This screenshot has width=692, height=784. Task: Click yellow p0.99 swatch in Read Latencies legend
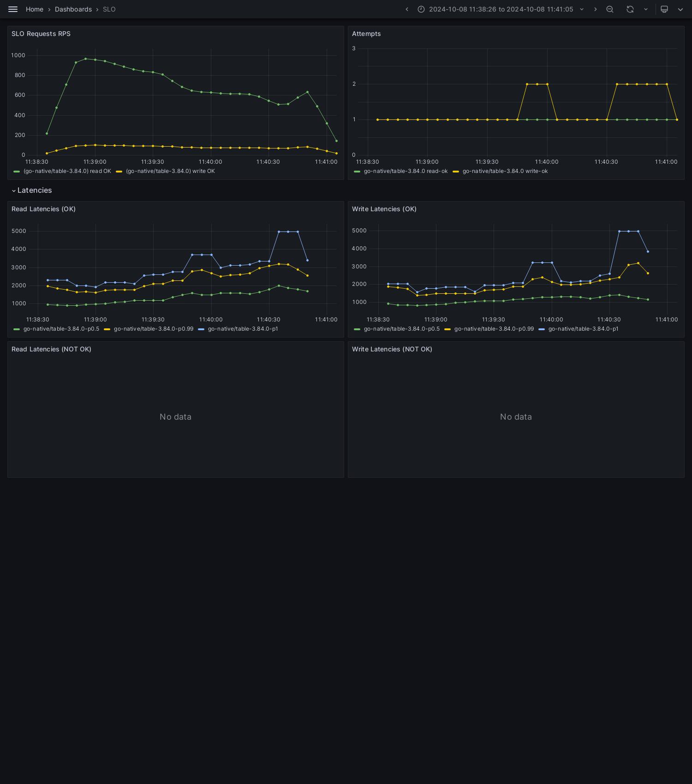107,329
